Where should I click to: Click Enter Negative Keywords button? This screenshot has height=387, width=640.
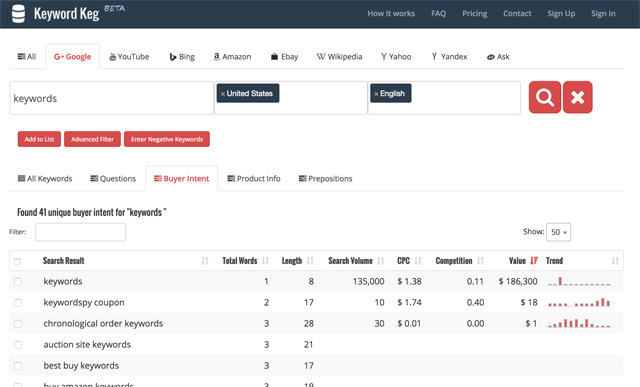(x=167, y=139)
